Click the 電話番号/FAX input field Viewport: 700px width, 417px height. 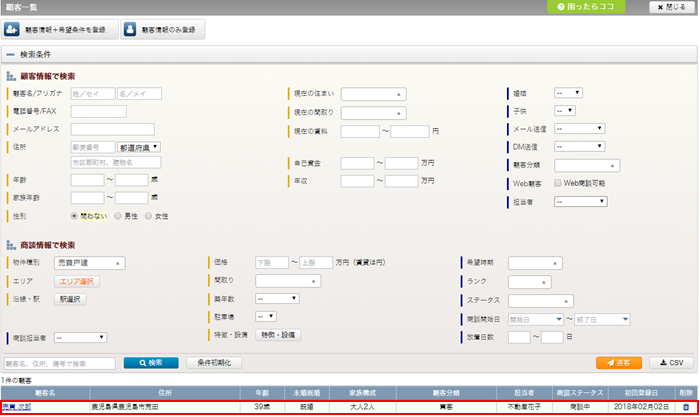(x=99, y=112)
